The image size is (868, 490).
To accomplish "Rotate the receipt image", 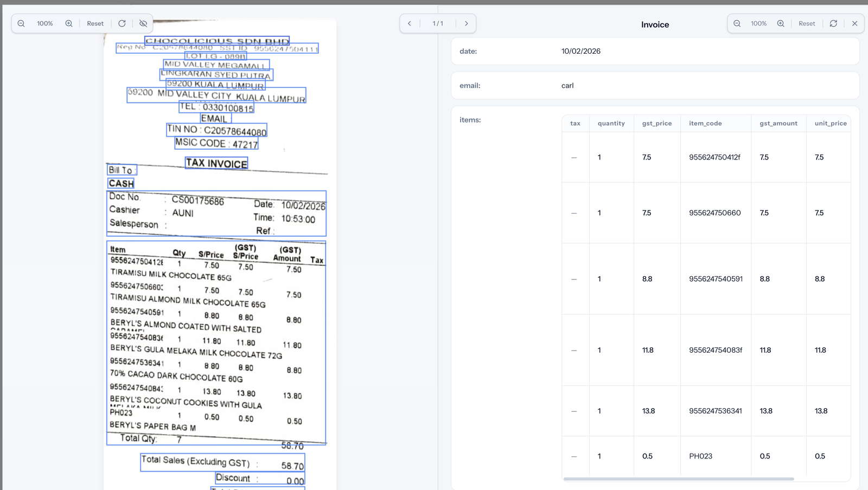I will pos(122,23).
